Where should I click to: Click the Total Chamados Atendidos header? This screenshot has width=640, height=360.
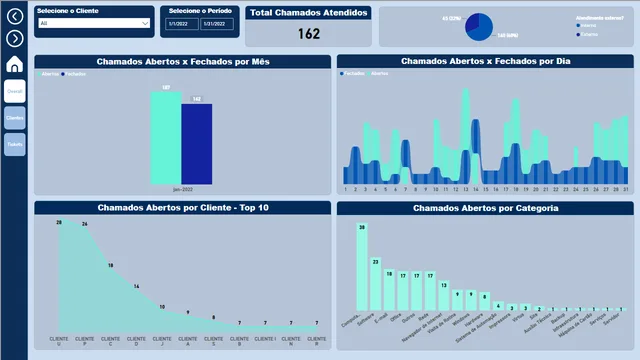pyautogui.click(x=309, y=13)
